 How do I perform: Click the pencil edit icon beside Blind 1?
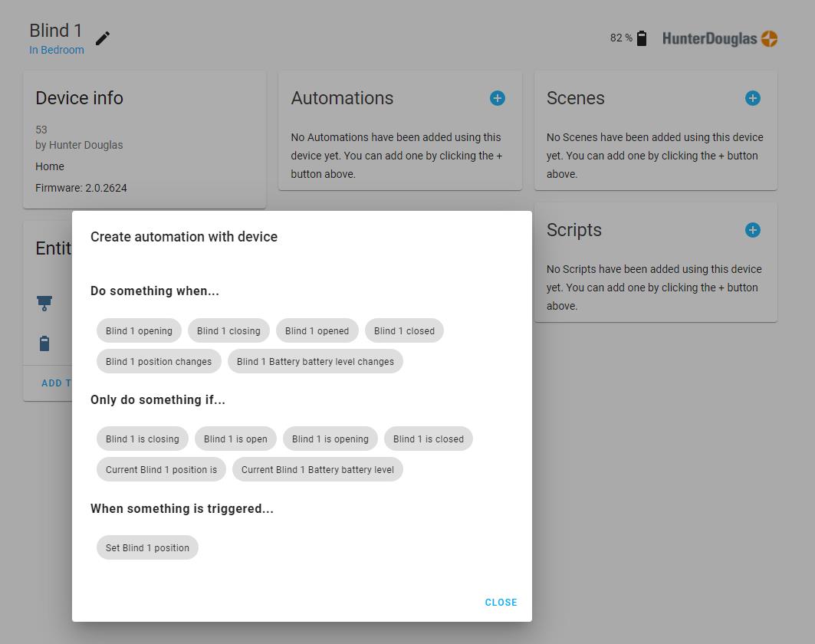(103, 38)
